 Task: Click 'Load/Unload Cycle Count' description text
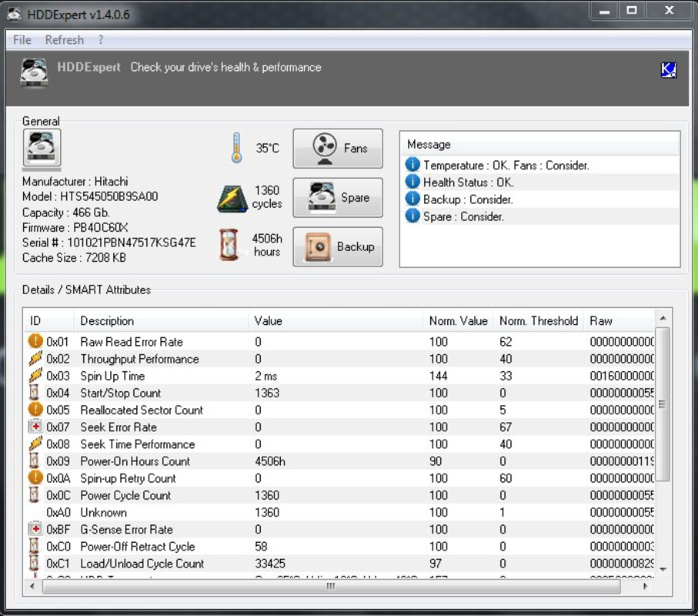(x=142, y=564)
